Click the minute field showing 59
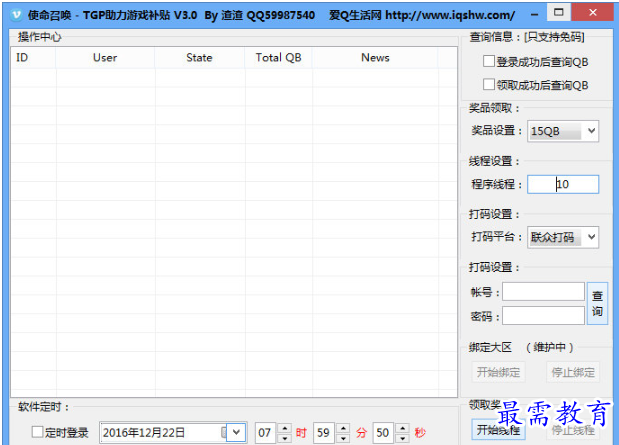The width and height of the screenshot is (619, 445). pyautogui.click(x=325, y=433)
